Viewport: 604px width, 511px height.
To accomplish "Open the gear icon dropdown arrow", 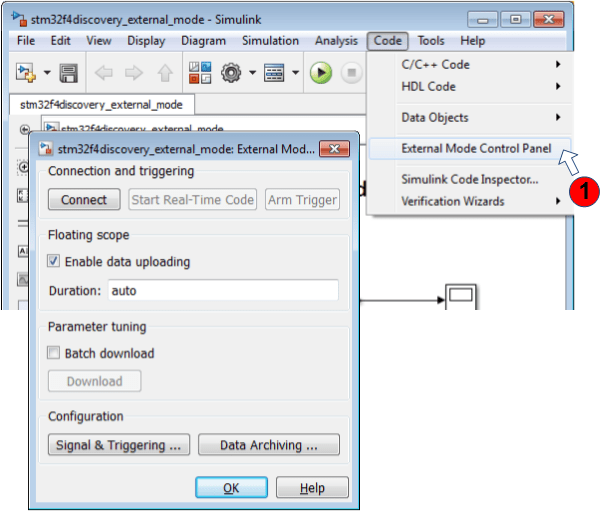I will pos(253,73).
